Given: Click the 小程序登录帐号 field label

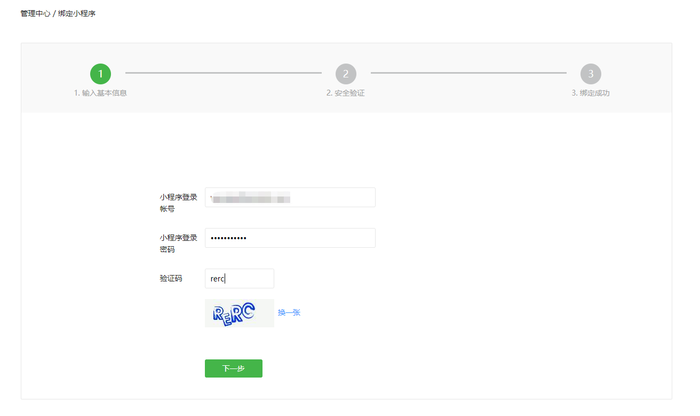Looking at the screenshot, I should [x=177, y=202].
